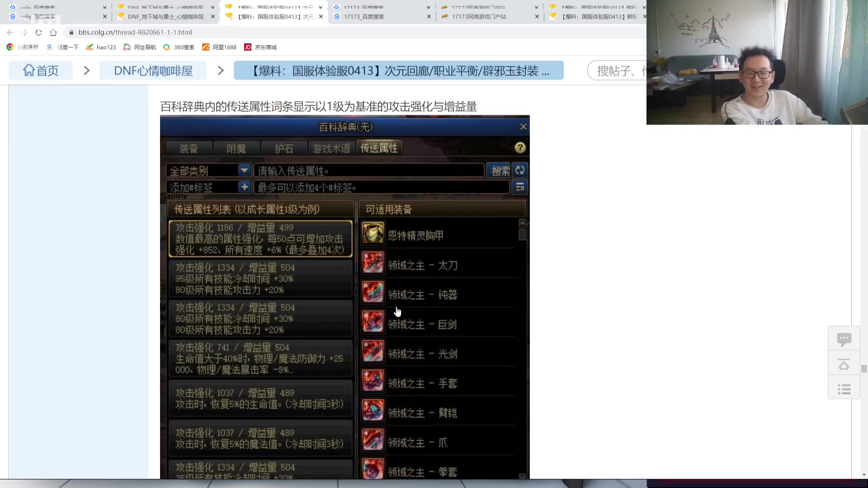Select the entry restoring 5% 魔法值
868x488 pixels.
coord(260,438)
